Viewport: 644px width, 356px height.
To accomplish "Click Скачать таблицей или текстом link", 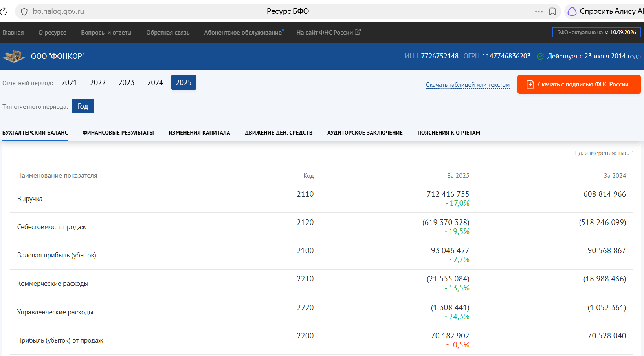I will pos(468,85).
